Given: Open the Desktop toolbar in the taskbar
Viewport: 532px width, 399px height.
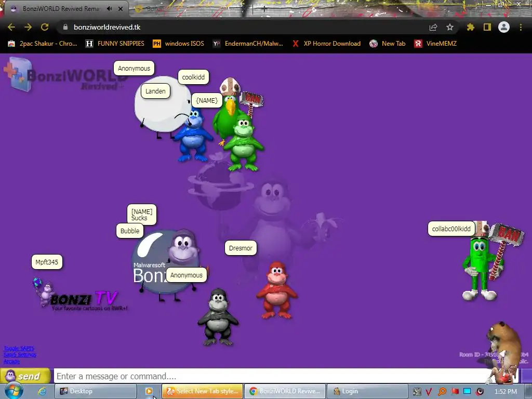Looking at the screenshot, I should 95,391.
